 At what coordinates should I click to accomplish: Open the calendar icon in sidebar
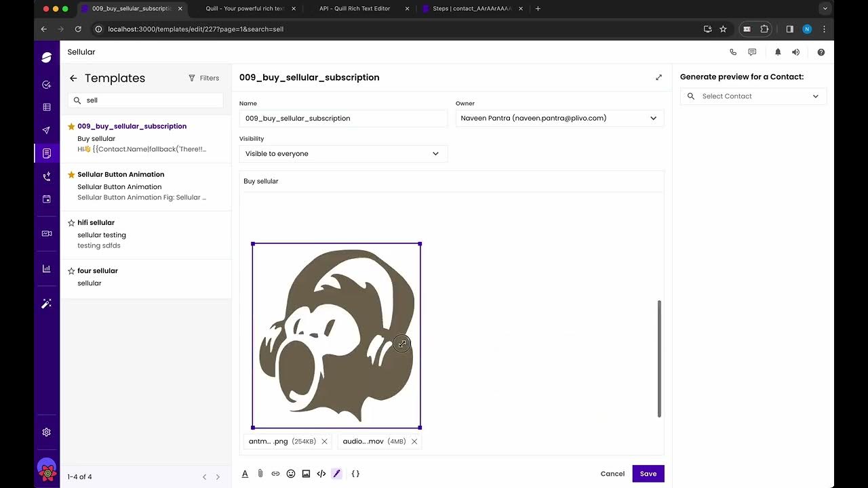[x=47, y=199]
